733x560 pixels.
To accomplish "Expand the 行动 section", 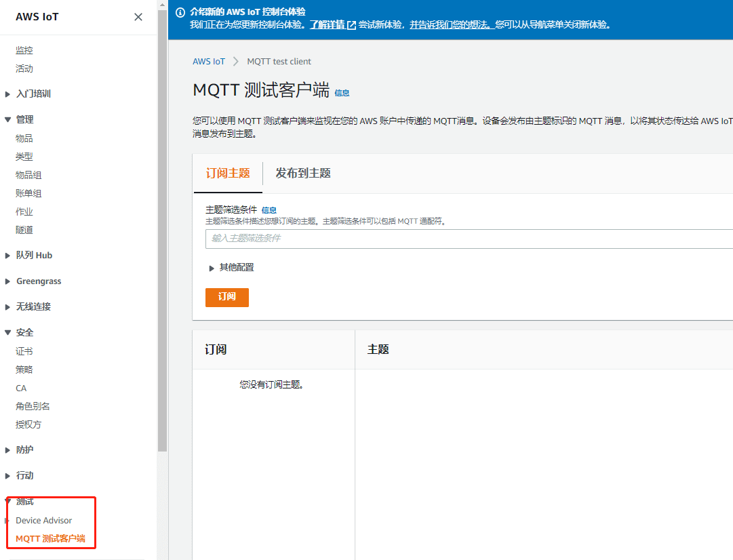I will [x=20, y=475].
